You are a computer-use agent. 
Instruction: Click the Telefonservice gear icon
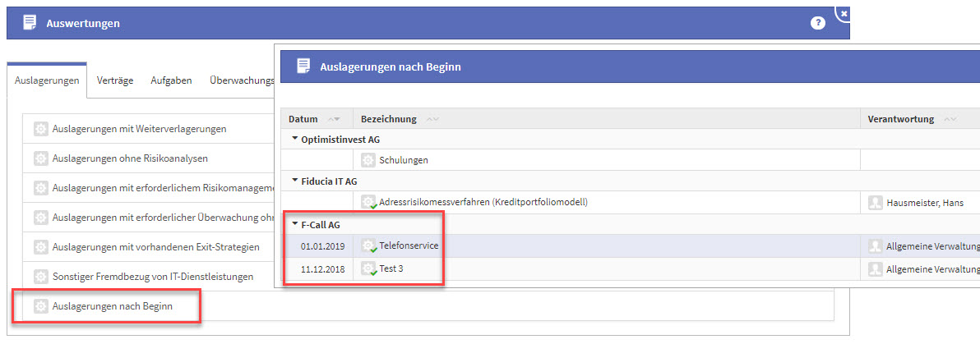click(x=369, y=246)
